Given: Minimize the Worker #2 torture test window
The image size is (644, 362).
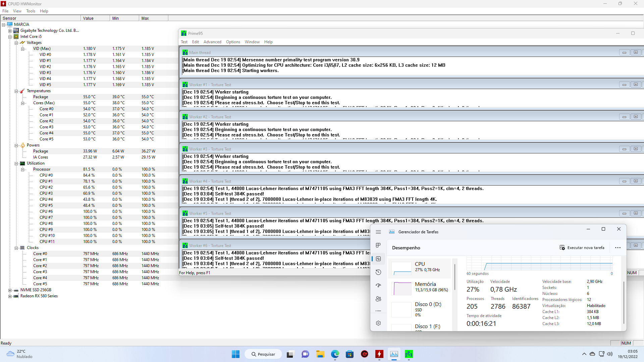Looking at the screenshot, I should click(x=624, y=117).
